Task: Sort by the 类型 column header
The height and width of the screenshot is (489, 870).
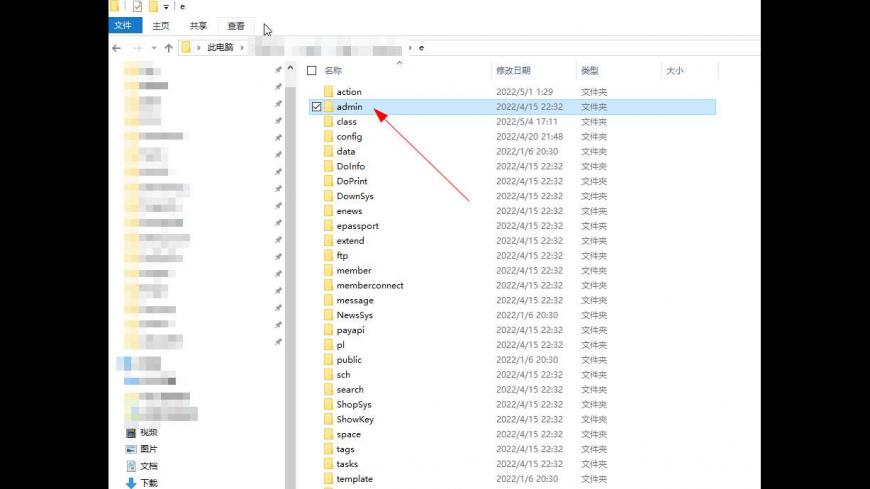Action: (590, 71)
